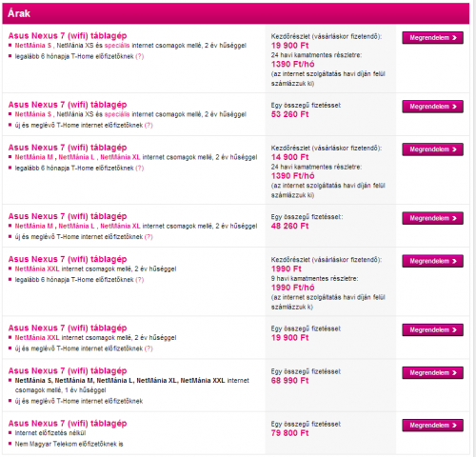This screenshot has width=476, height=457.
Task: Click 'Nem Magyar Telekom előfizetőknek is' text
Action: (x=69, y=444)
